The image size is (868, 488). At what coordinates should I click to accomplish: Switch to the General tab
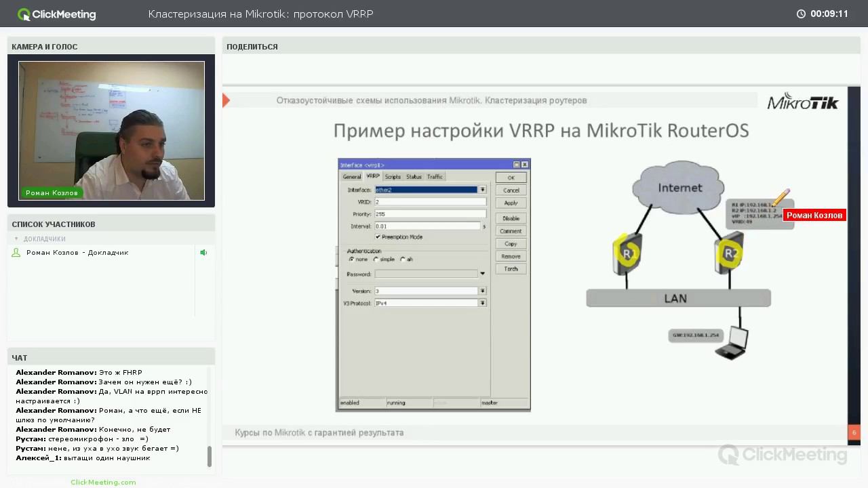click(352, 177)
